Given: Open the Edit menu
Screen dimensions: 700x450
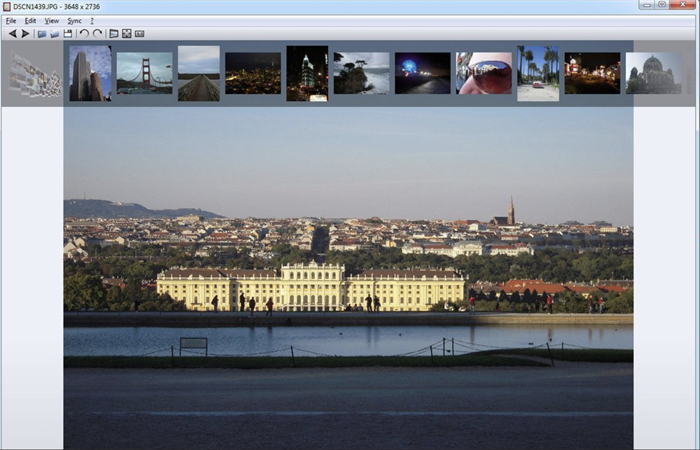Looking at the screenshot, I should [x=30, y=20].
